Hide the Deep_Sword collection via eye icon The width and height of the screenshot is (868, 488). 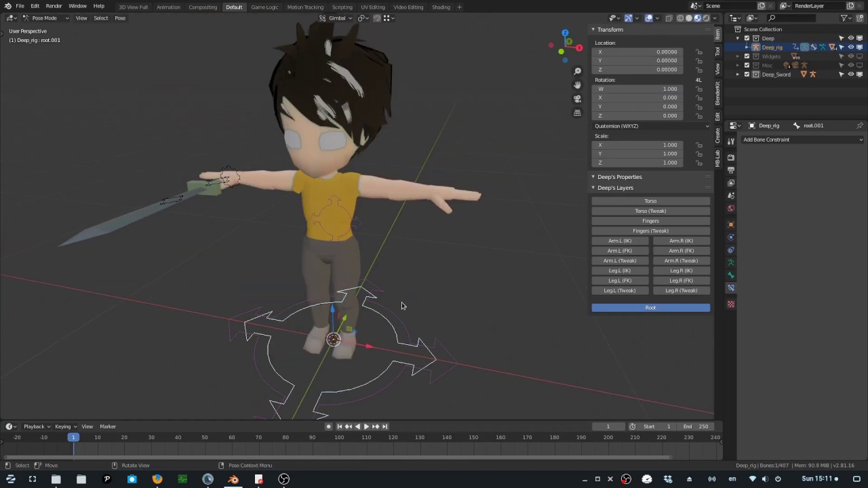point(851,75)
